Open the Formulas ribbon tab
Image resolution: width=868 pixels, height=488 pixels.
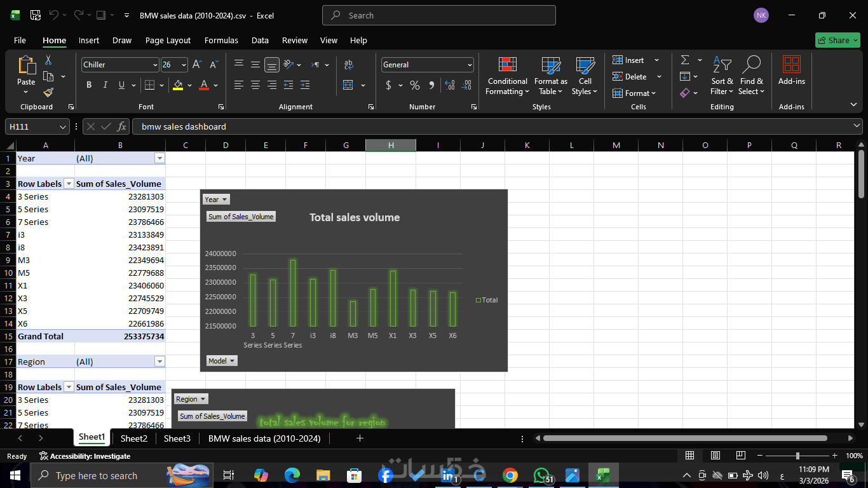[221, 40]
